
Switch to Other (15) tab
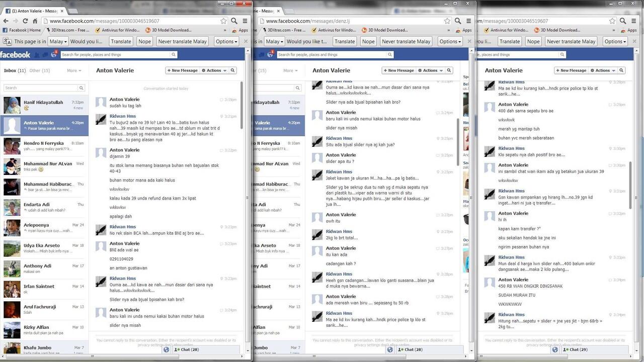[40, 70]
